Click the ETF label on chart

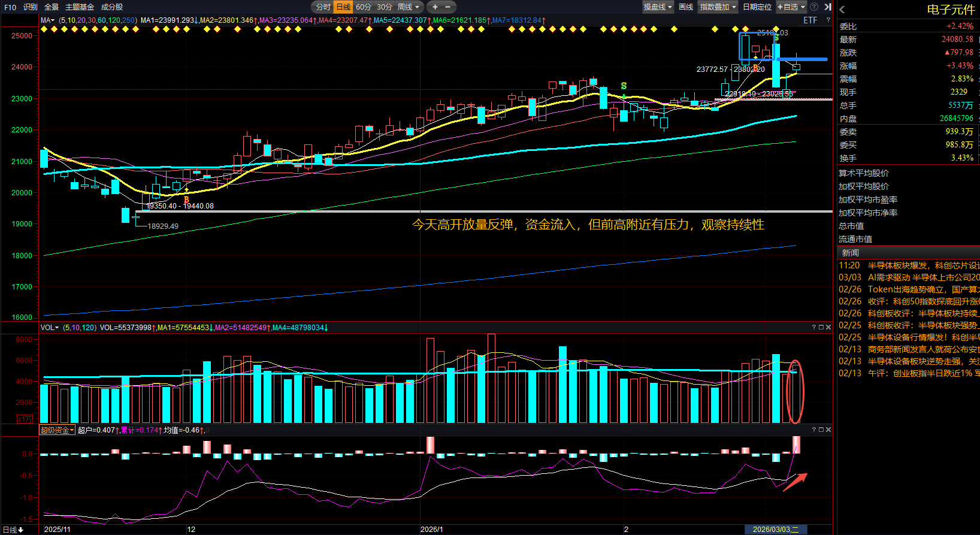point(810,20)
